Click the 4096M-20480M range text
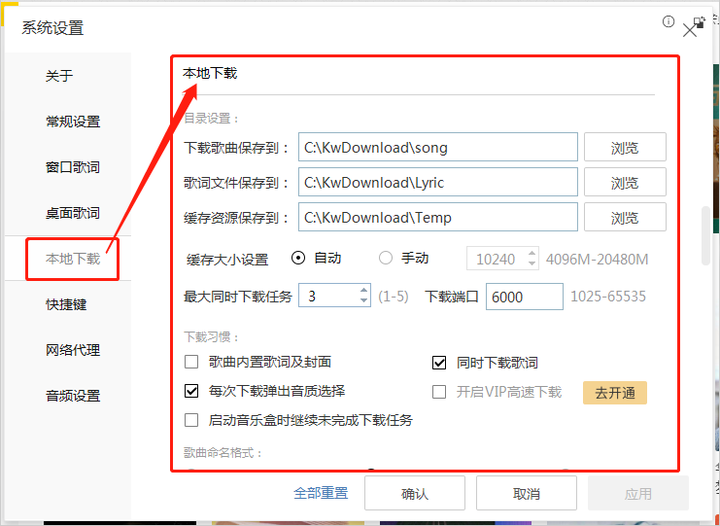Viewport: 720px width, 526px height. pos(597,260)
